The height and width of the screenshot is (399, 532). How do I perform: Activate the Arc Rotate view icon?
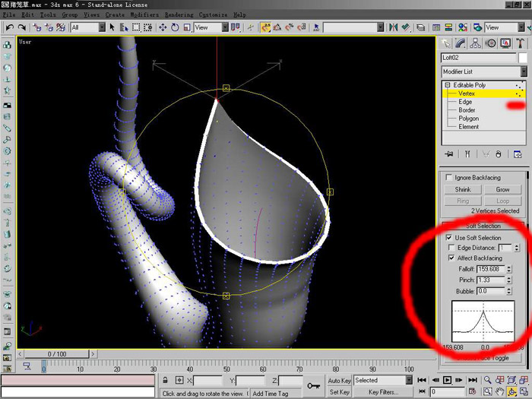[x=511, y=392]
